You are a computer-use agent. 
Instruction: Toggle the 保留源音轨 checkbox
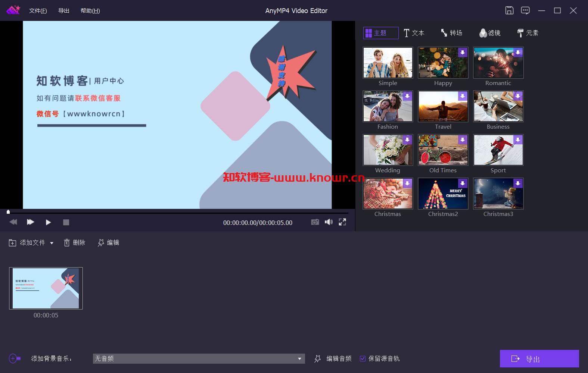363,359
